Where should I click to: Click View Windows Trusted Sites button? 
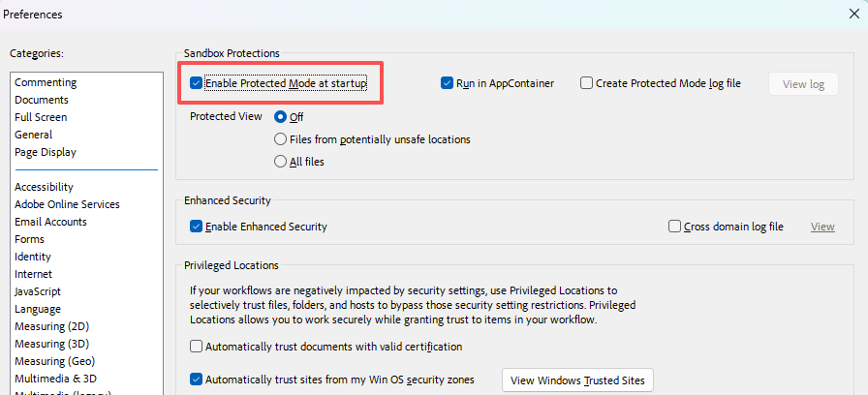tap(577, 380)
